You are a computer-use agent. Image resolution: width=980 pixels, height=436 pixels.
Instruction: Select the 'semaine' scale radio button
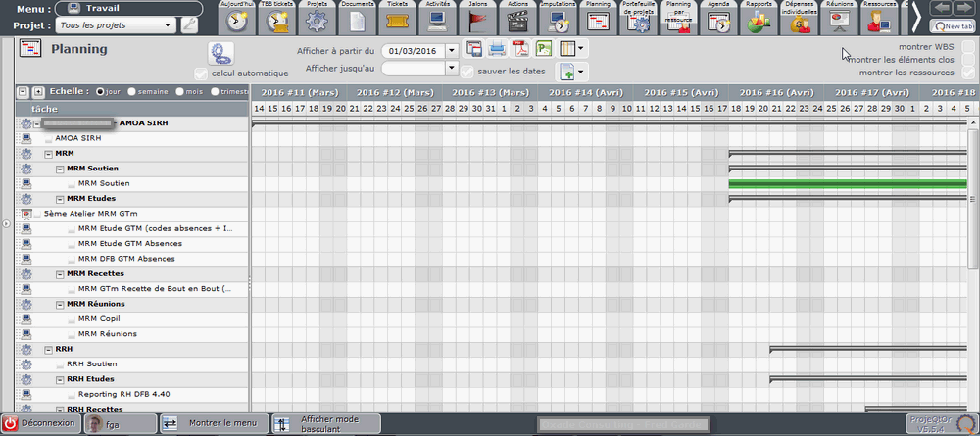(131, 91)
